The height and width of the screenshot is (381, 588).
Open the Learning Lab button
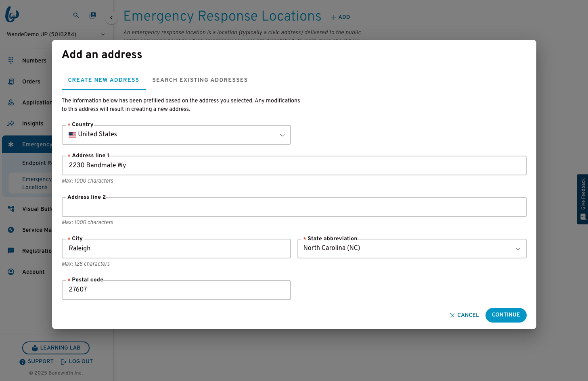coord(56,348)
